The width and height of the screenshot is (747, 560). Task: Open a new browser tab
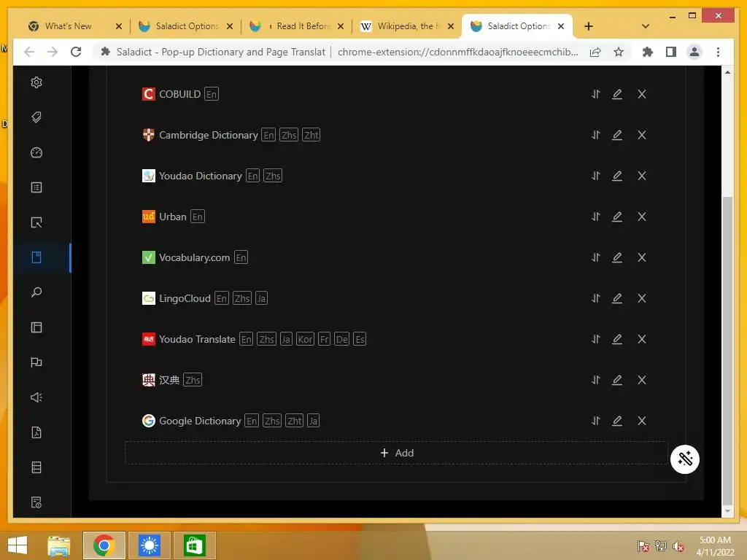click(x=589, y=26)
